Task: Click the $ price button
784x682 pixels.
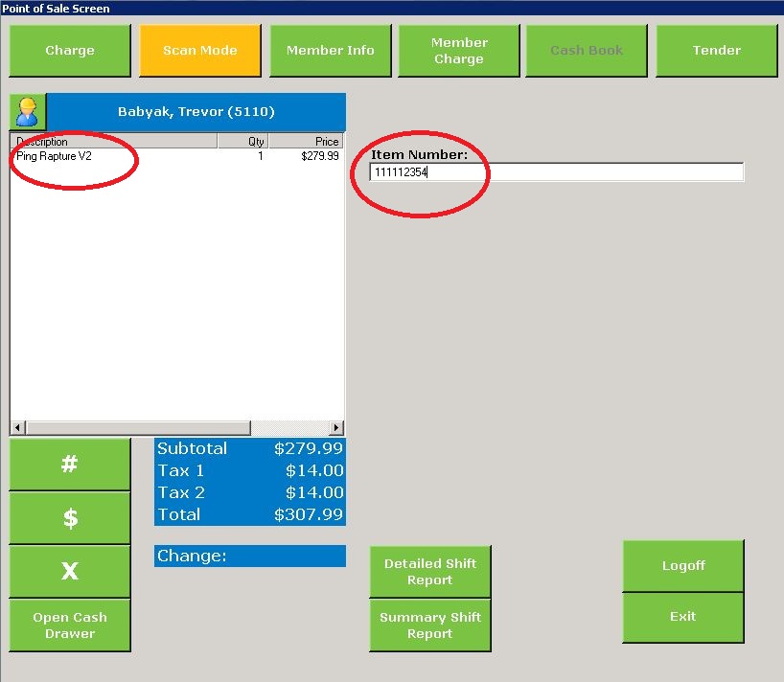Action: (70, 518)
